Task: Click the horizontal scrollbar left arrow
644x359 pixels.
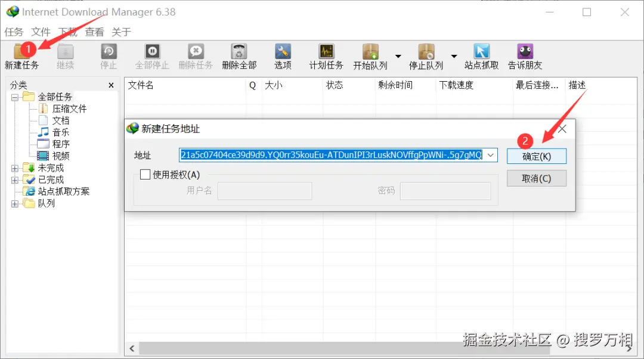Action: [132, 349]
